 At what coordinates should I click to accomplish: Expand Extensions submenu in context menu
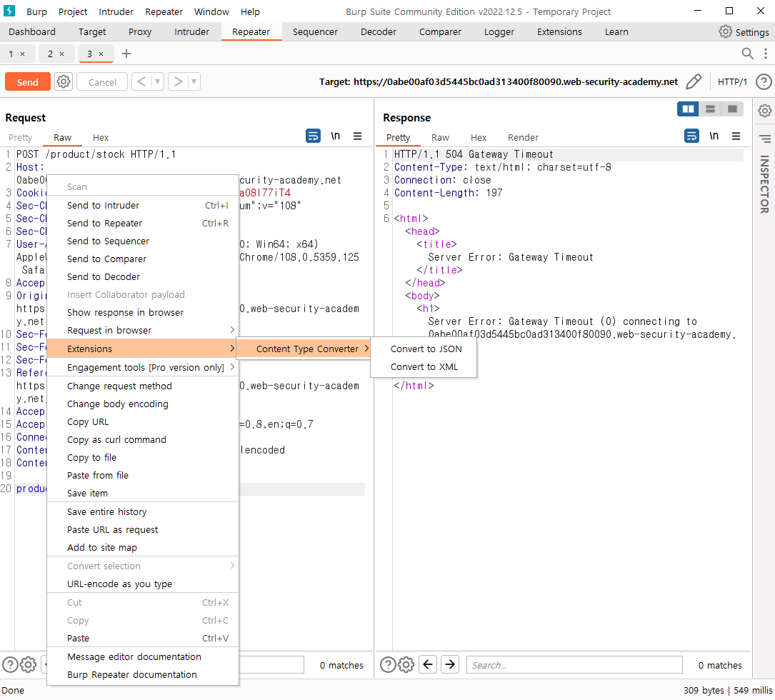click(143, 349)
